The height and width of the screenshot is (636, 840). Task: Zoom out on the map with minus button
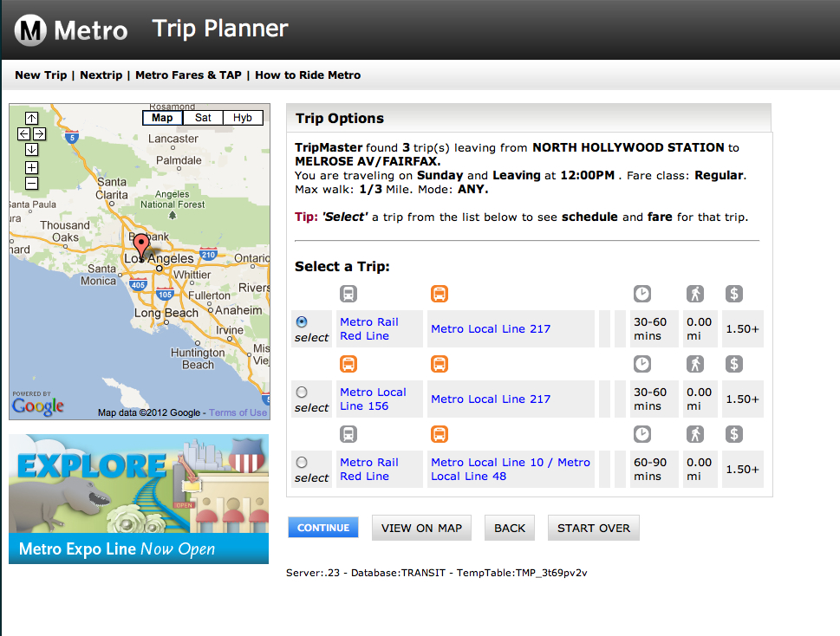tap(31, 184)
